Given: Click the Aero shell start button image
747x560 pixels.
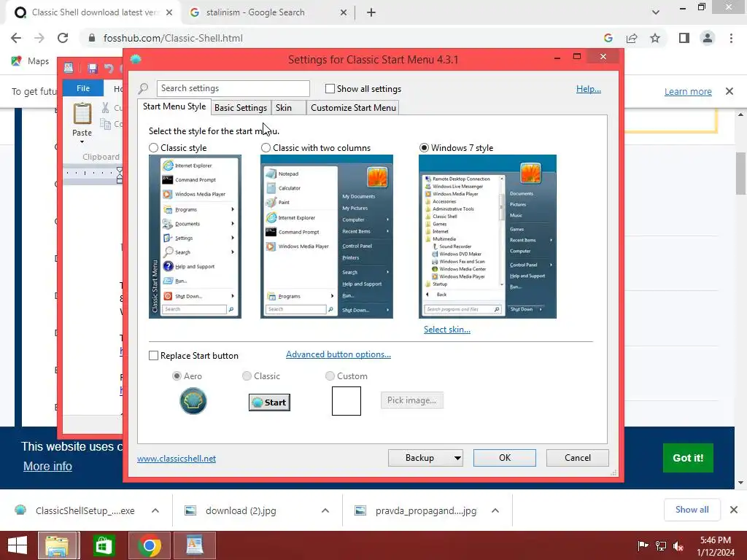Looking at the screenshot, I should [x=193, y=401].
